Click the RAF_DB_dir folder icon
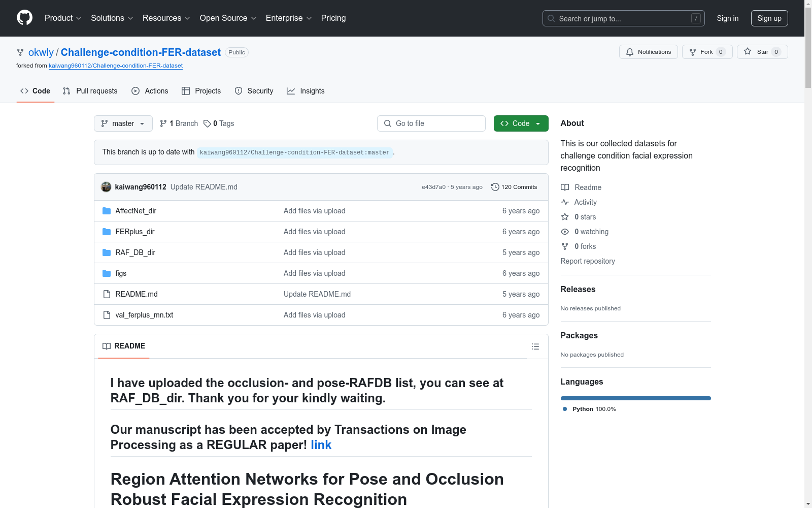The height and width of the screenshot is (508, 812). pos(107,252)
